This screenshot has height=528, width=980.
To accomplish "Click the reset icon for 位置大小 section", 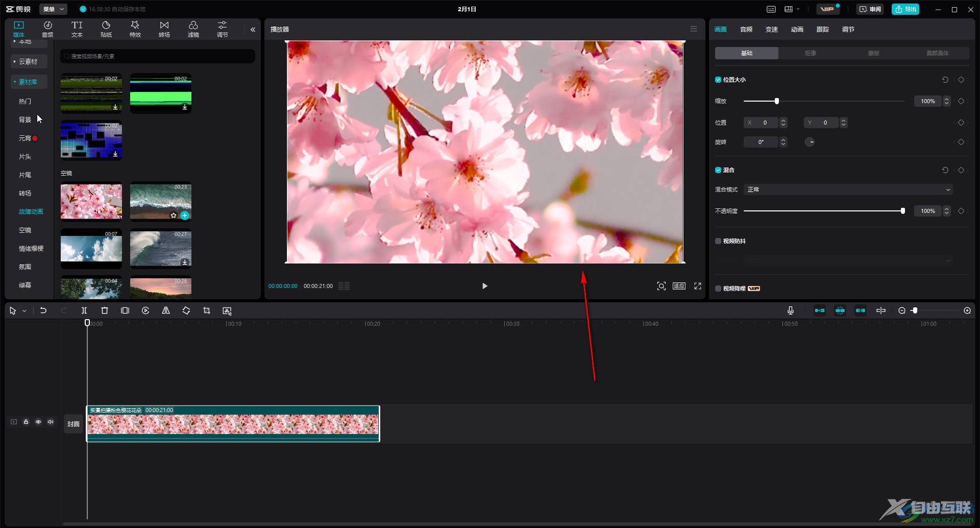I will [945, 80].
